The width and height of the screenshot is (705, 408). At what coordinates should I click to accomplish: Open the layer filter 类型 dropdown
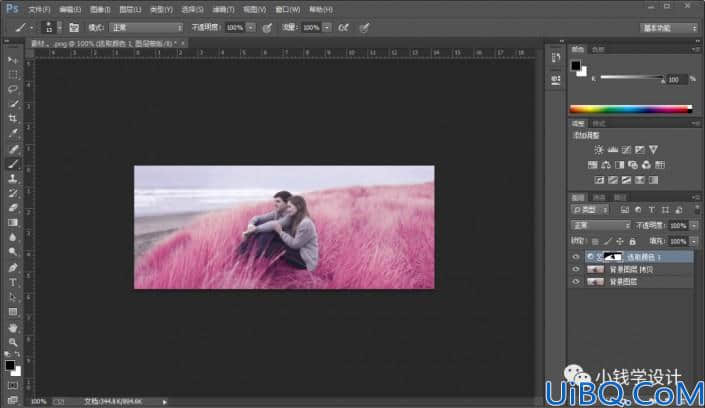(x=590, y=210)
